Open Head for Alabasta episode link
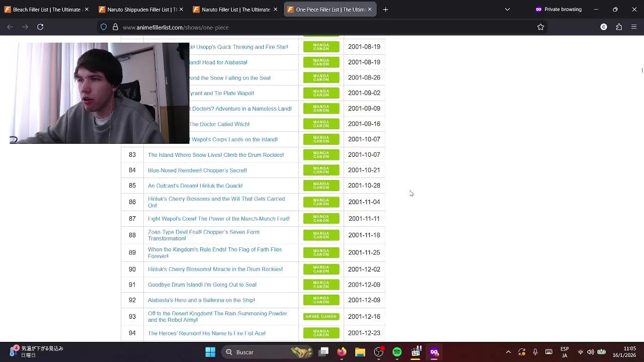644x362 pixels. [218, 62]
